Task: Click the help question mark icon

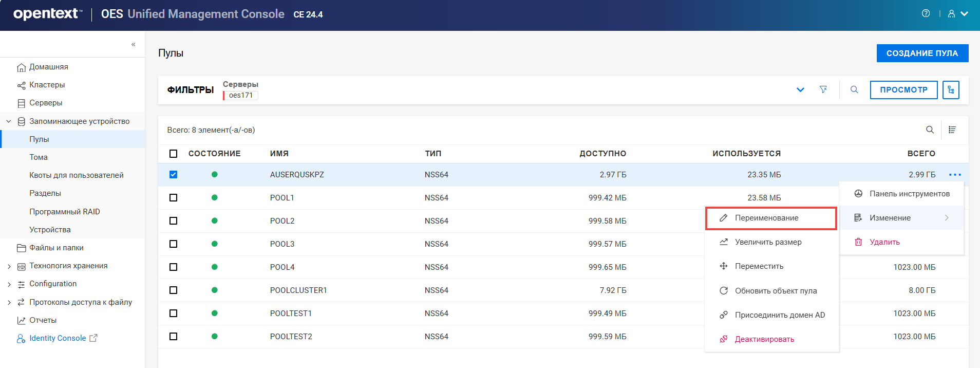Action: 926,14
